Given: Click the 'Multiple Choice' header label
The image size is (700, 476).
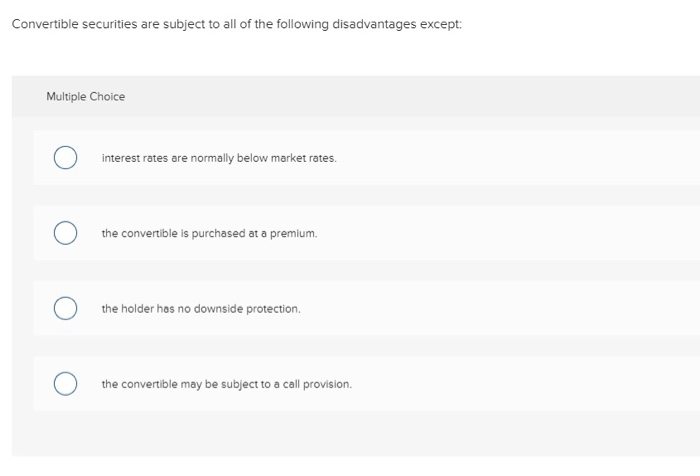Looking at the screenshot, I should [86, 96].
